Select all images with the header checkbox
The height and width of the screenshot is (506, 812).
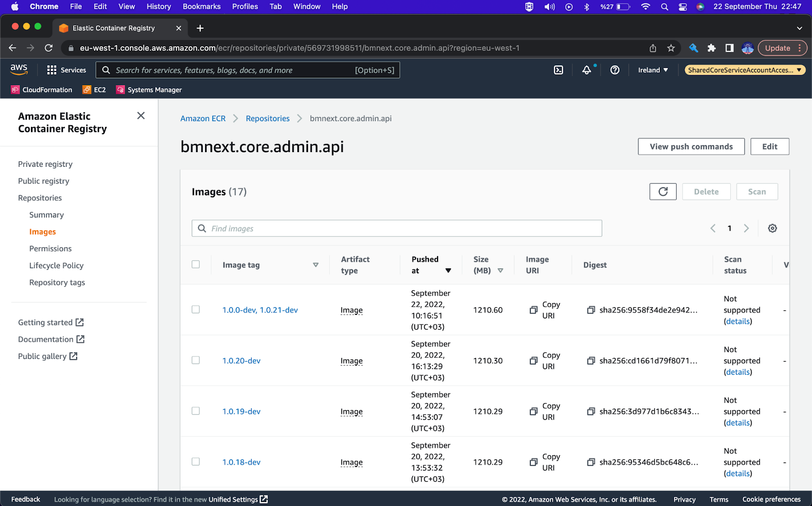tap(196, 264)
